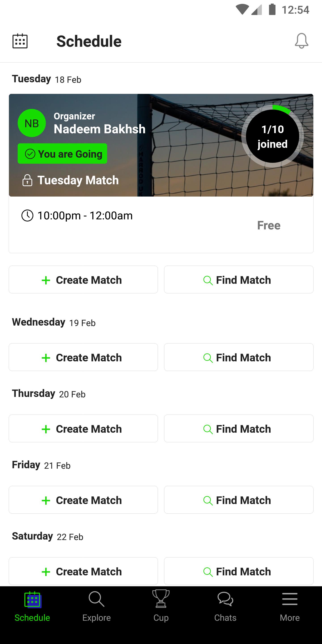
Task: Create a match on Tuesday 18 Feb
Action: point(83,280)
